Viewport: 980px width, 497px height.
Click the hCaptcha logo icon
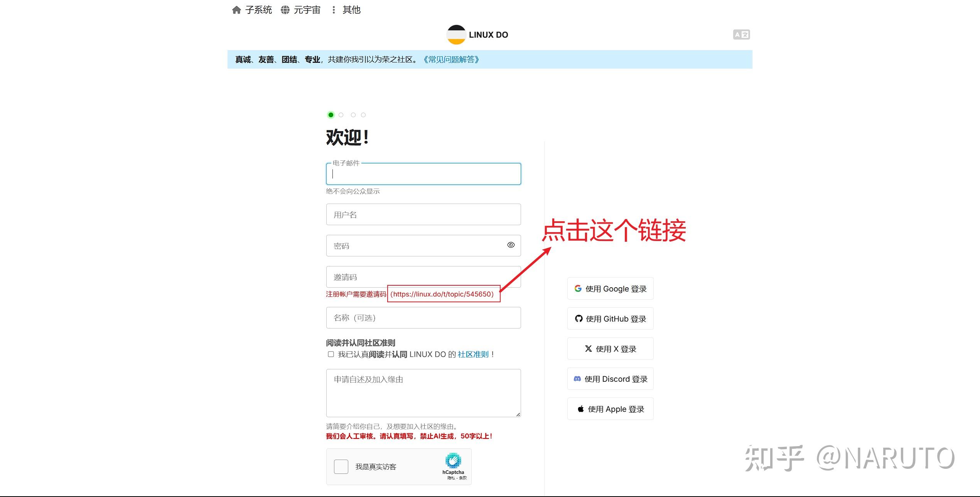point(453,461)
